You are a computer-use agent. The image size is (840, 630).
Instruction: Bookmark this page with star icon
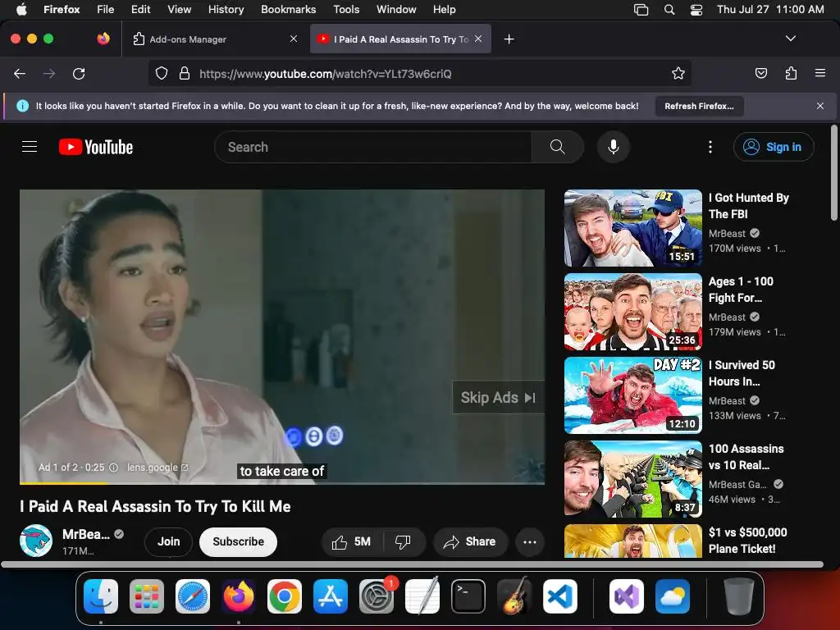(678, 73)
